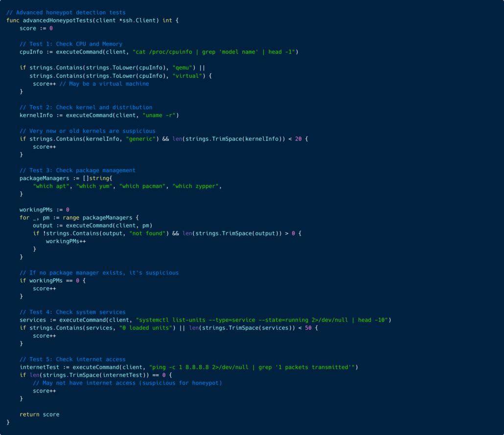This screenshot has height=435, width=504.
Task: Click the "return score" statement
Action: (x=39, y=414)
